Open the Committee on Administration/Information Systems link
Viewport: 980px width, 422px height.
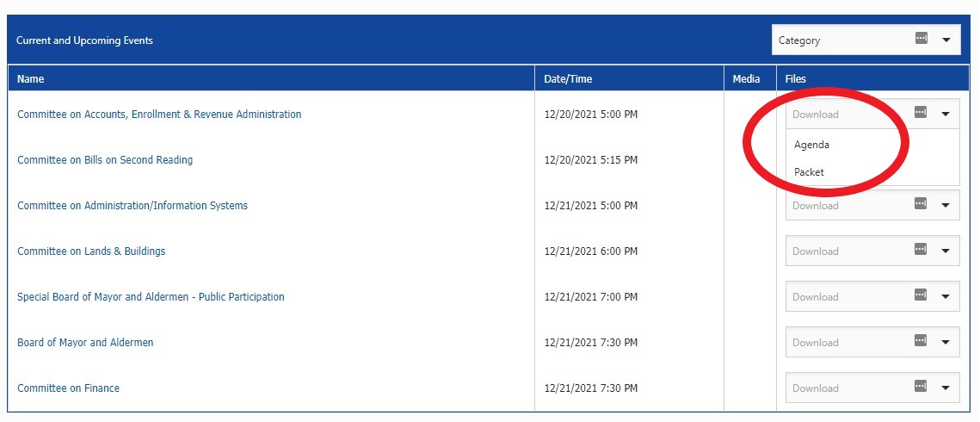(133, 206)
